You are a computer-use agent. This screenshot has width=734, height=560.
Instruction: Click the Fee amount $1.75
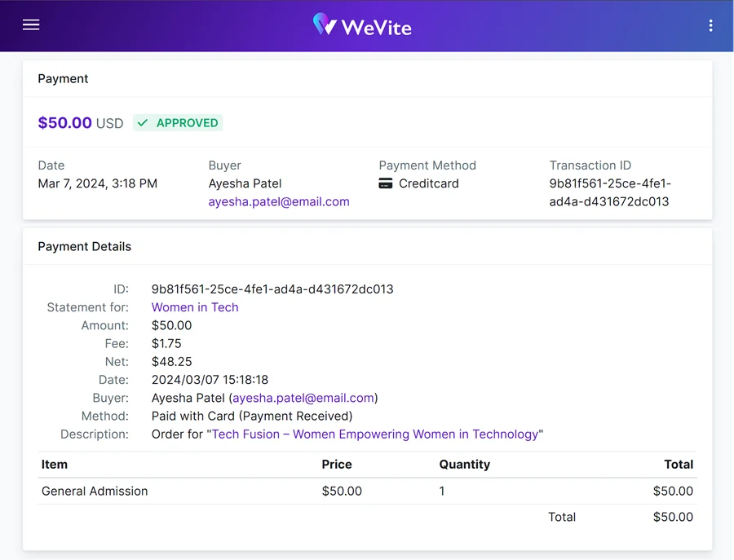pos(162,343)
